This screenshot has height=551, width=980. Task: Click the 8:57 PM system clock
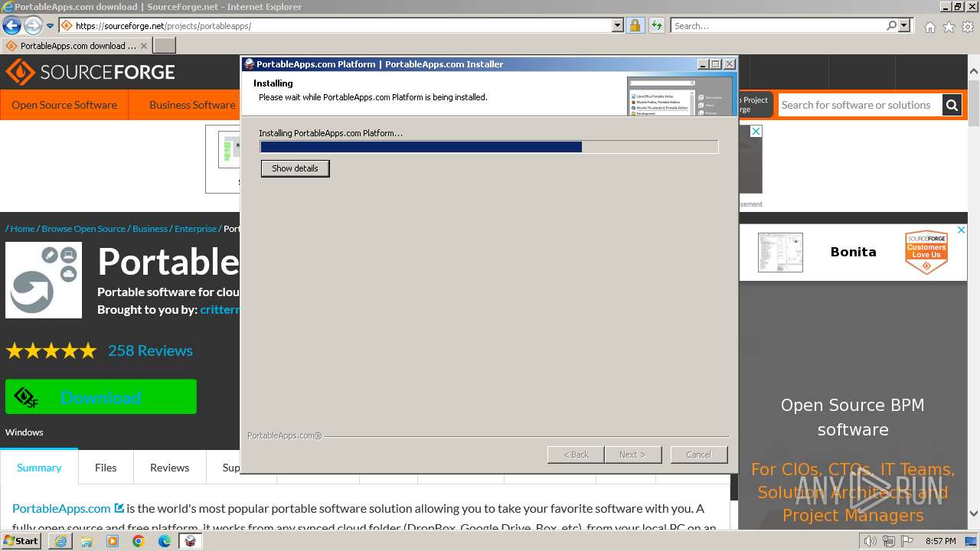pyautogui.click(x=941, y=541)
